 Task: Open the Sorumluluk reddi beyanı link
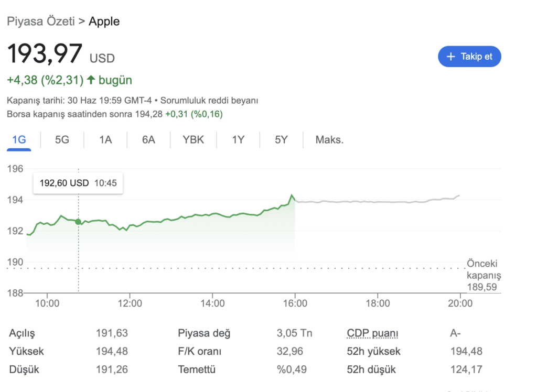point(209,101)
